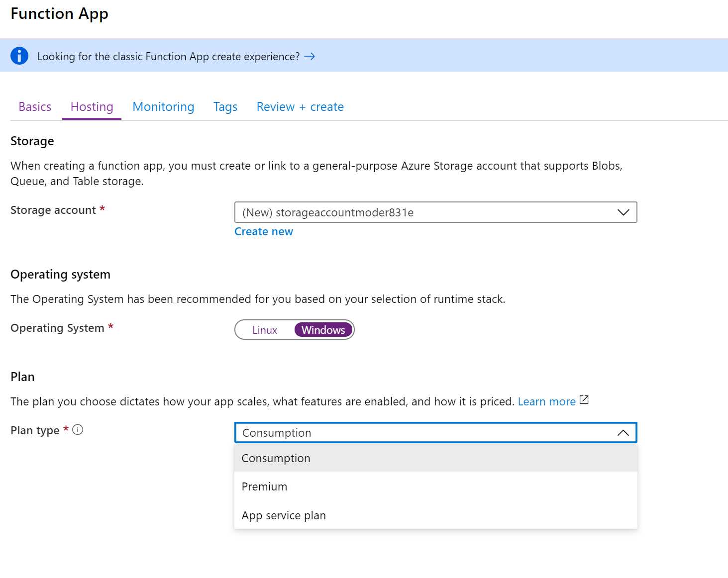Viewport: 728px width, 578px height.
Task: Switch to the Tags tab
Action: pyautogui.click(x=225, y=106)
